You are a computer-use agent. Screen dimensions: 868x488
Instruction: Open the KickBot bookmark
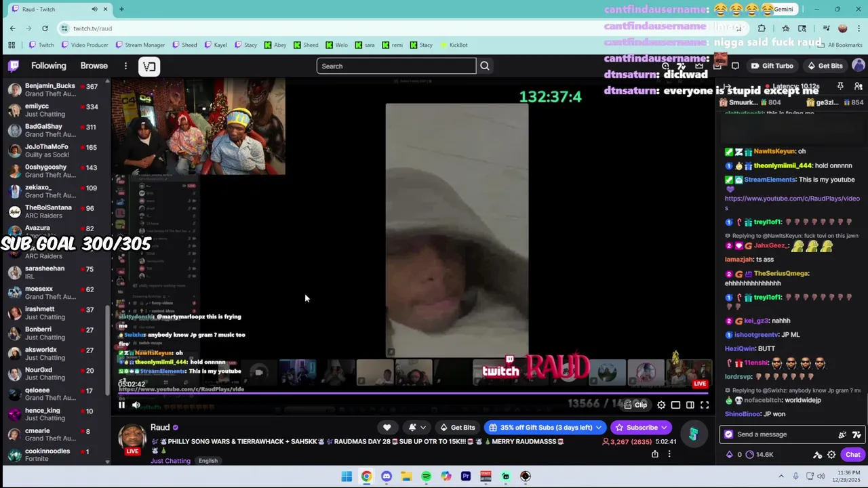(454, 45)
